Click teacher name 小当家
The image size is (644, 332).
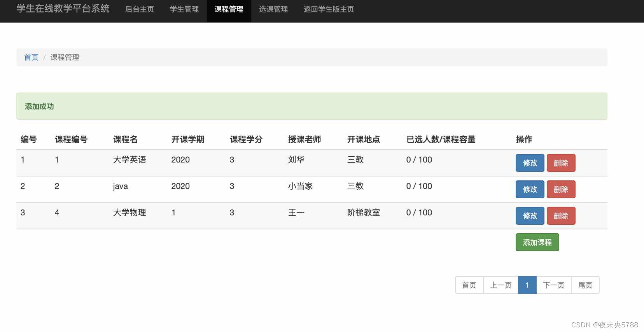point(301,186)
